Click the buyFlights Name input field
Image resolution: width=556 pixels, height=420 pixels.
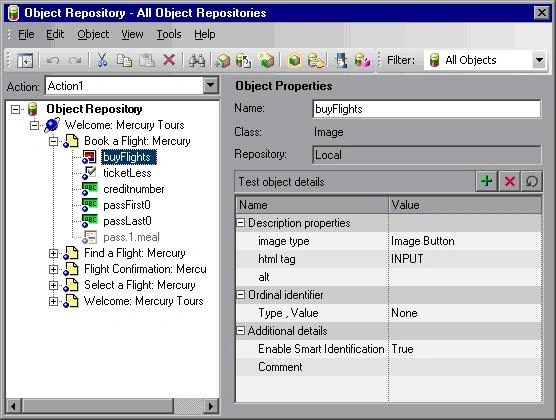[x=427, y=109]
